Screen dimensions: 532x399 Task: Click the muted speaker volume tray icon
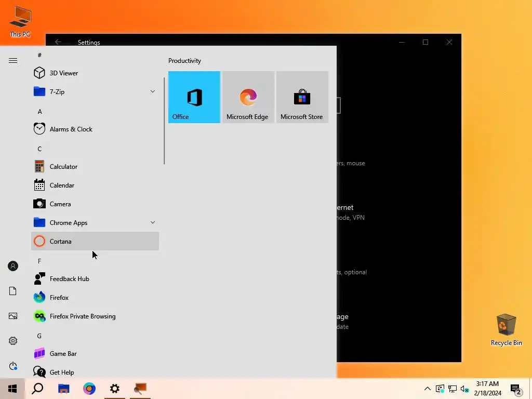[465, 389]
